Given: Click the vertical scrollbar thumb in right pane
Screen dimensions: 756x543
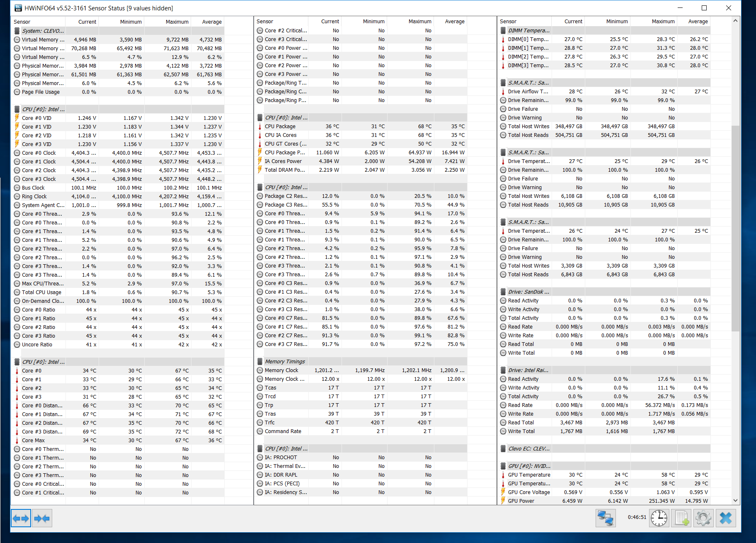Looking at the screenshot, I should (736, 229).
